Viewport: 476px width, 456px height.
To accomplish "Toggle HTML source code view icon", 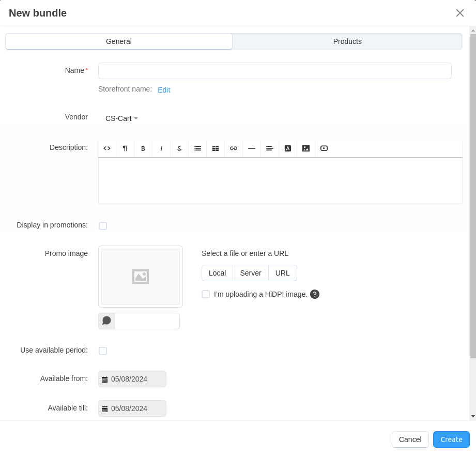I will coord(107,148).
